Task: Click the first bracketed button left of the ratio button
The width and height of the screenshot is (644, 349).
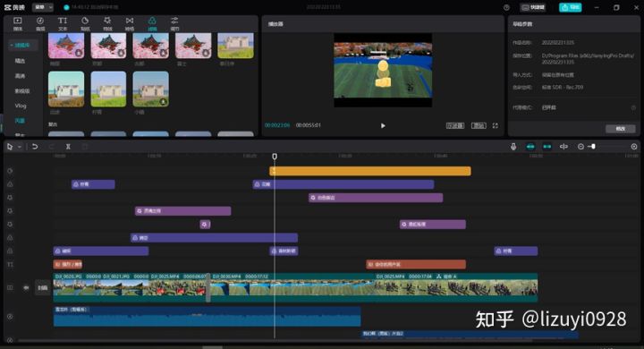Action: [455, 125]
